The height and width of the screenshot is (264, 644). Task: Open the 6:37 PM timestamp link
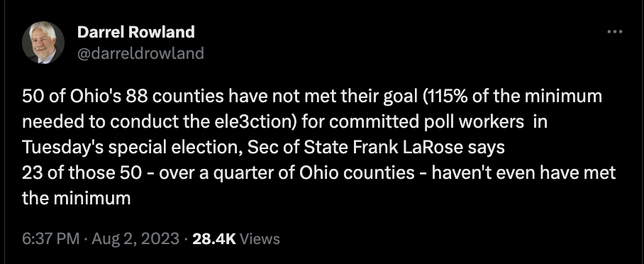coord(50,239)
